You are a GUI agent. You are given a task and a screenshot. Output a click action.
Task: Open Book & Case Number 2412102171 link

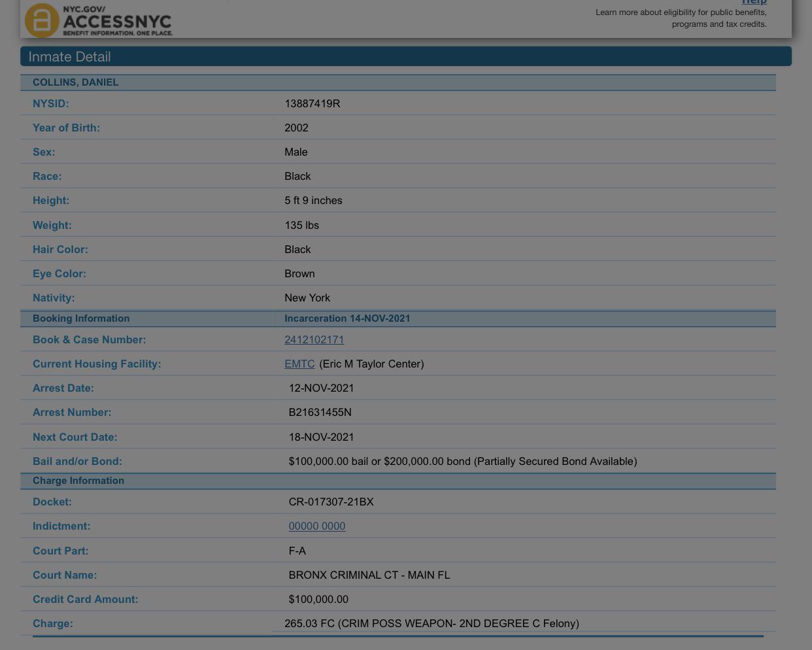click(x=314, y=339)
